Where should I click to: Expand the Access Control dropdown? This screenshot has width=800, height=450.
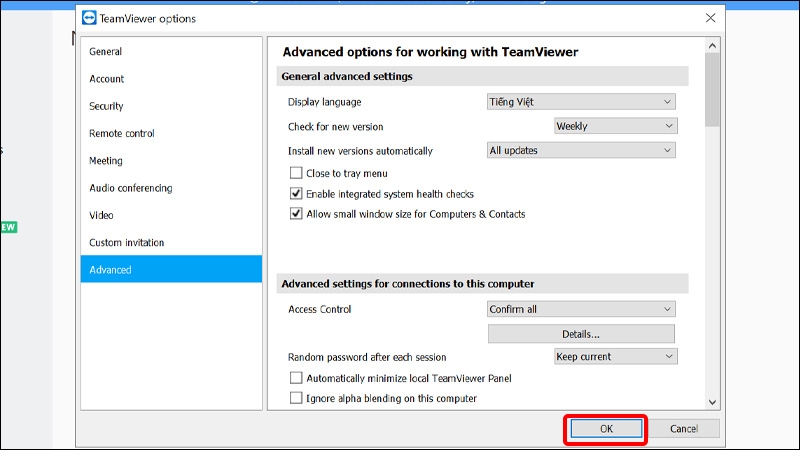coord(581,309)
